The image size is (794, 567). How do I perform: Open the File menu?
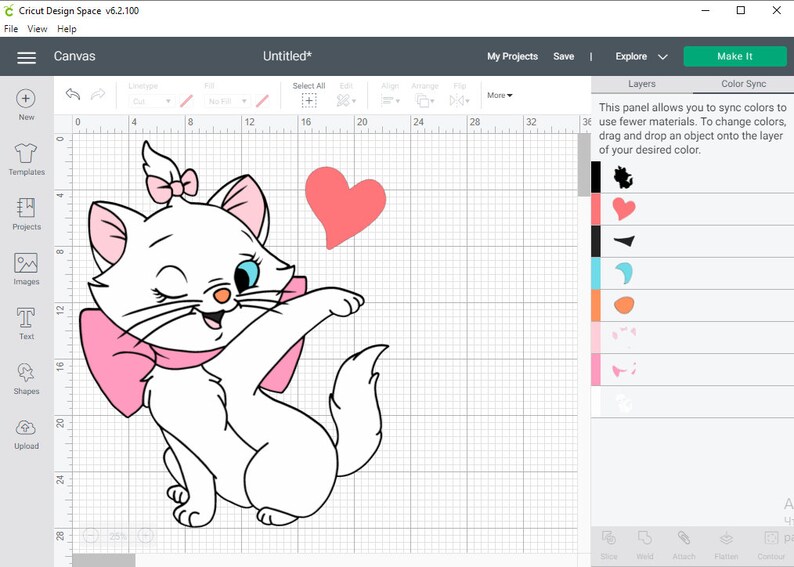click(x=11, y=29)
